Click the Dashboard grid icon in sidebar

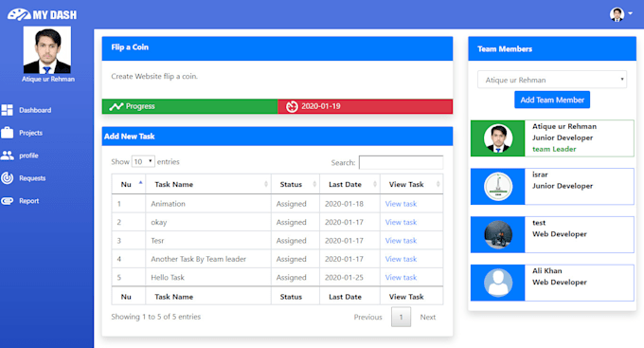tap(7, 110)
